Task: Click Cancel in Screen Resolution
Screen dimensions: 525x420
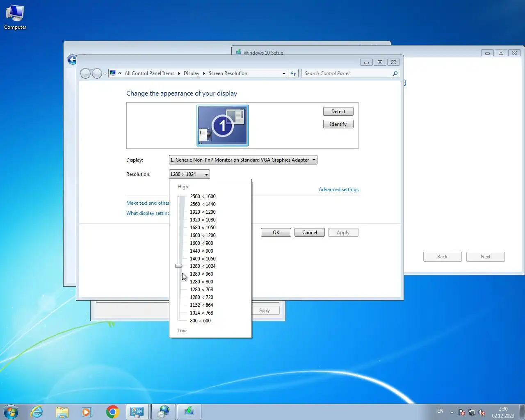Action: [x=310, y=233]
